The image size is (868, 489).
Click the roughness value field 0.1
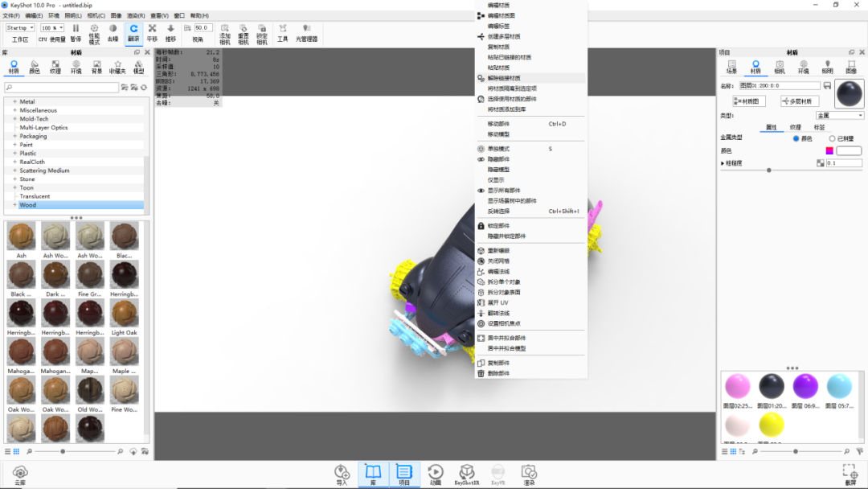(844, 163)
